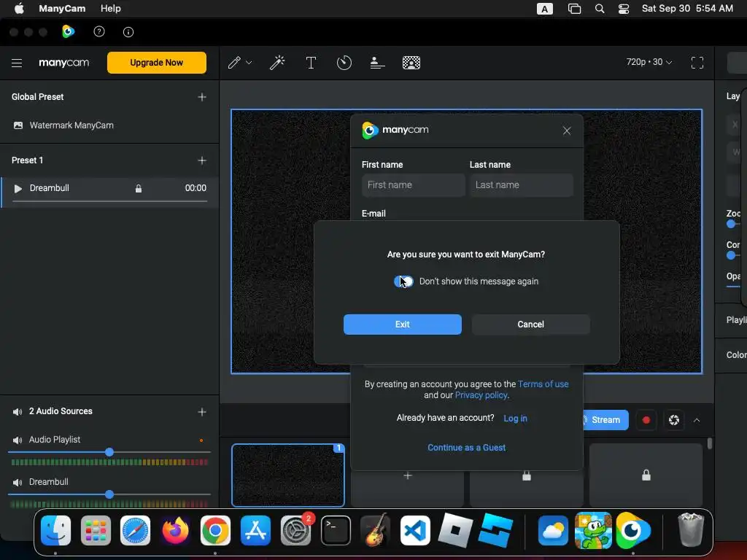The width and height of the screenshot is (747, 560).
Task: Adjust the Dreambull audio volume slider
Action: [109, 495]
